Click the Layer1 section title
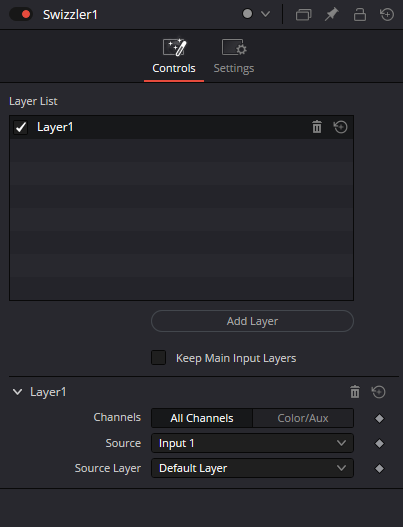The width and height of the screenshot is (403, 527). point(48,392)
